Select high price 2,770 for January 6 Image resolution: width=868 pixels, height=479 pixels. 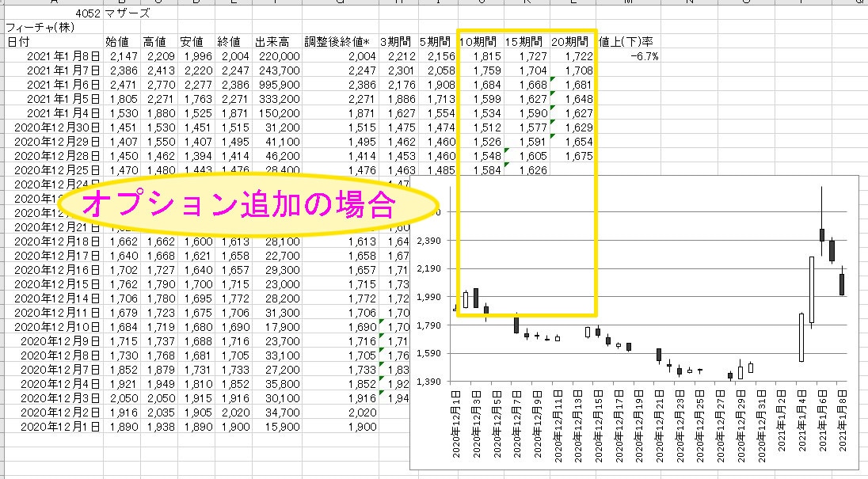tap(159, 85)
